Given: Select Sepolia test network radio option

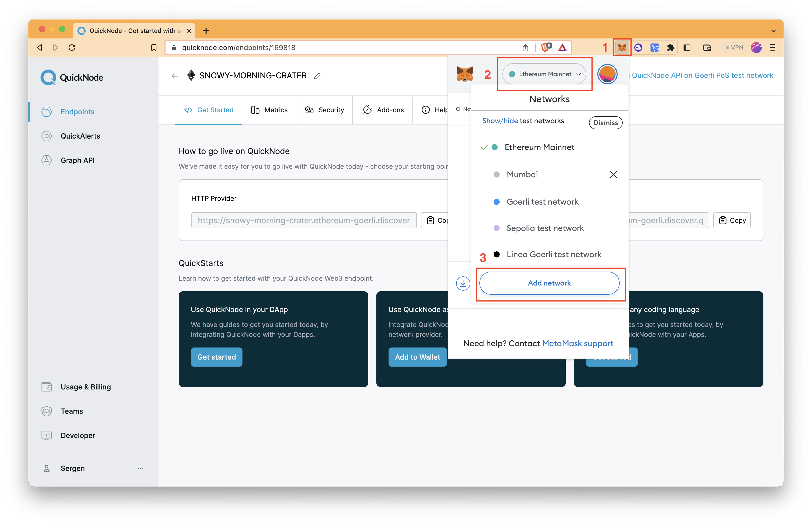Looking at the screenshot, I should click(x=496, y=228).
